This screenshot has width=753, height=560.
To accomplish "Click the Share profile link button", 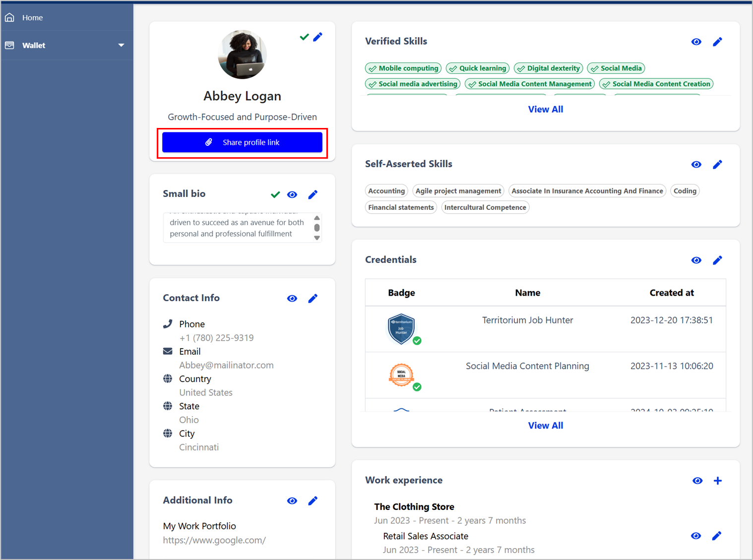I will (x=242, y=142).
